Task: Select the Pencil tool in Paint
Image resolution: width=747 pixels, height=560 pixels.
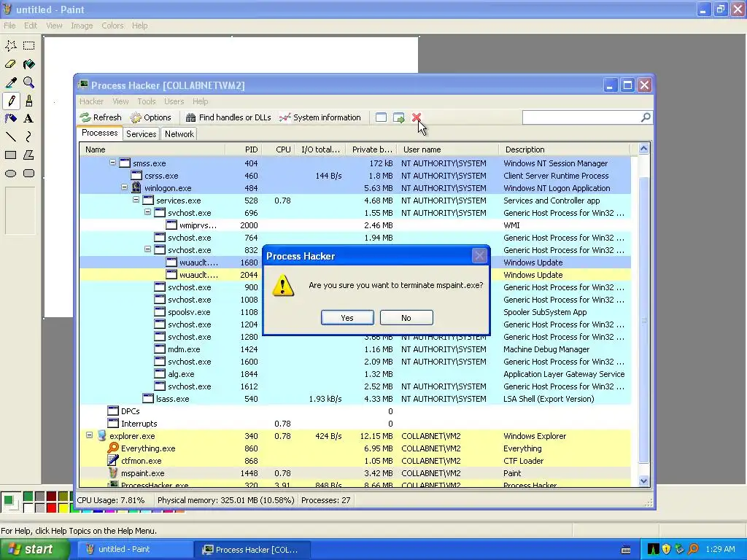Action: coord(11,101)
